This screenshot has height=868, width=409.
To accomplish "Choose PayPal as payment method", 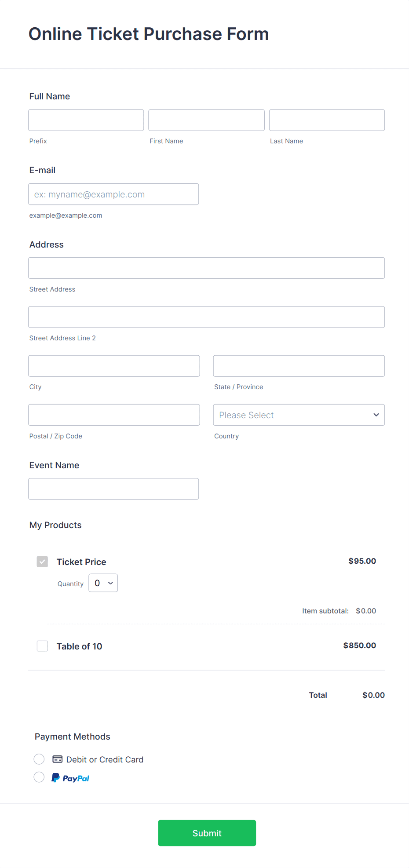I will click(39, 777).
